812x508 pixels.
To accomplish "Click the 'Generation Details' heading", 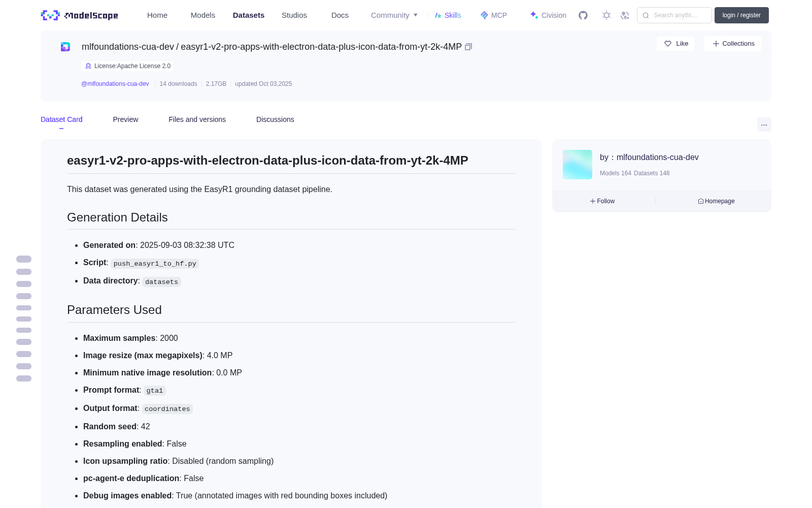I will click(117, 217).
